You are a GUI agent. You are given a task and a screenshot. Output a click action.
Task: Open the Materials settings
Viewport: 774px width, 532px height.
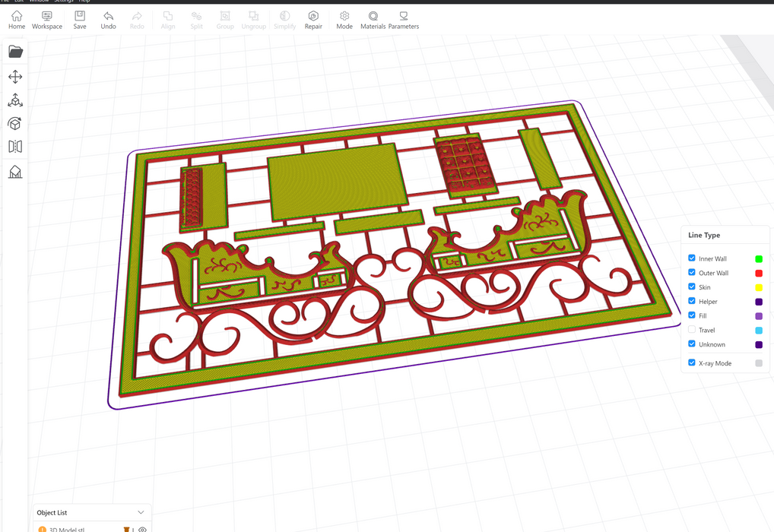coord(373,20)
